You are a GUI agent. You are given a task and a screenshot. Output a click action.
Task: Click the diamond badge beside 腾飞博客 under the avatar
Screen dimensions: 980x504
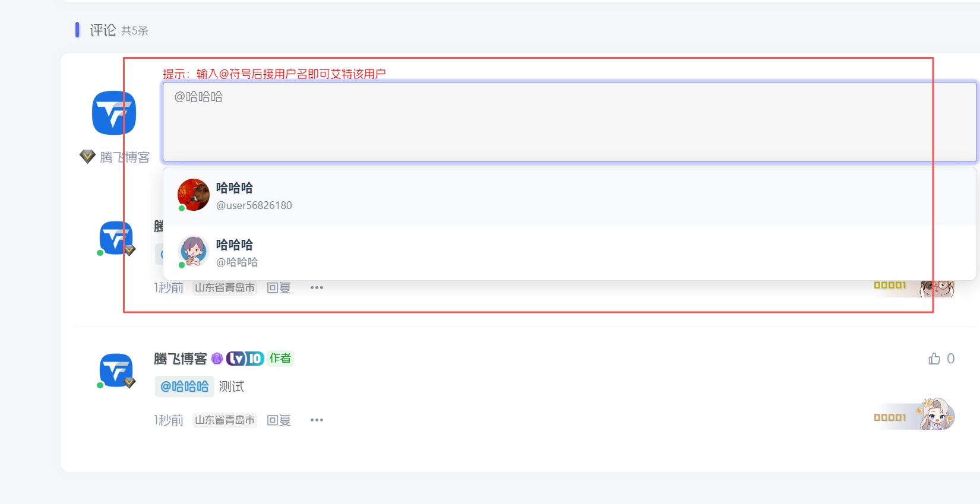[87, 157]
